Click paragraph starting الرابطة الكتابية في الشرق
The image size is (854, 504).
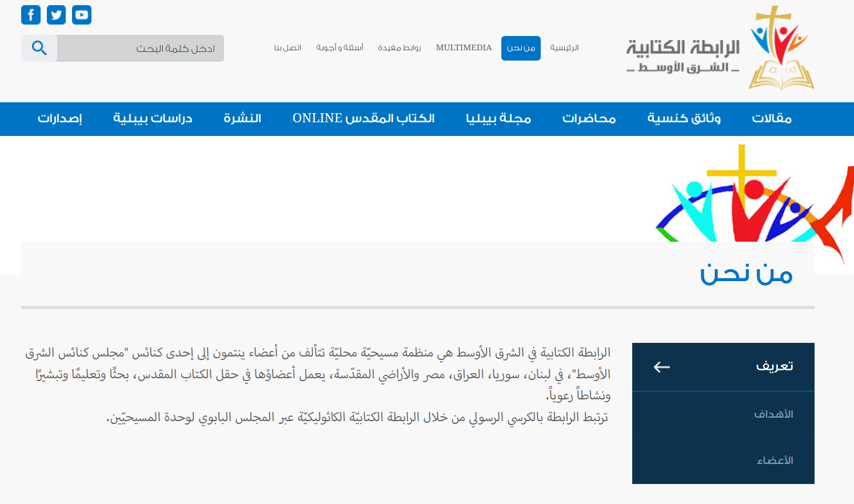pos(318,374)
